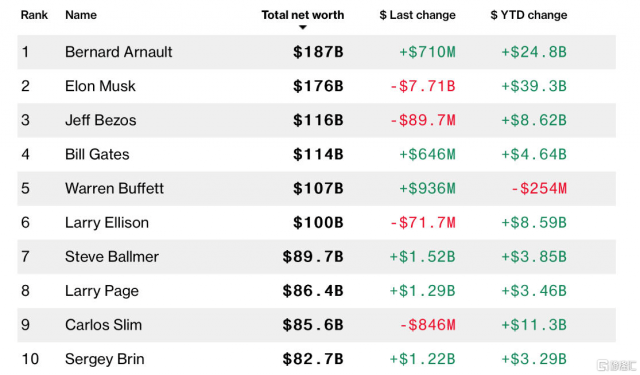
Task: Click the watermark logo in the corner
Action: point(617,365)
